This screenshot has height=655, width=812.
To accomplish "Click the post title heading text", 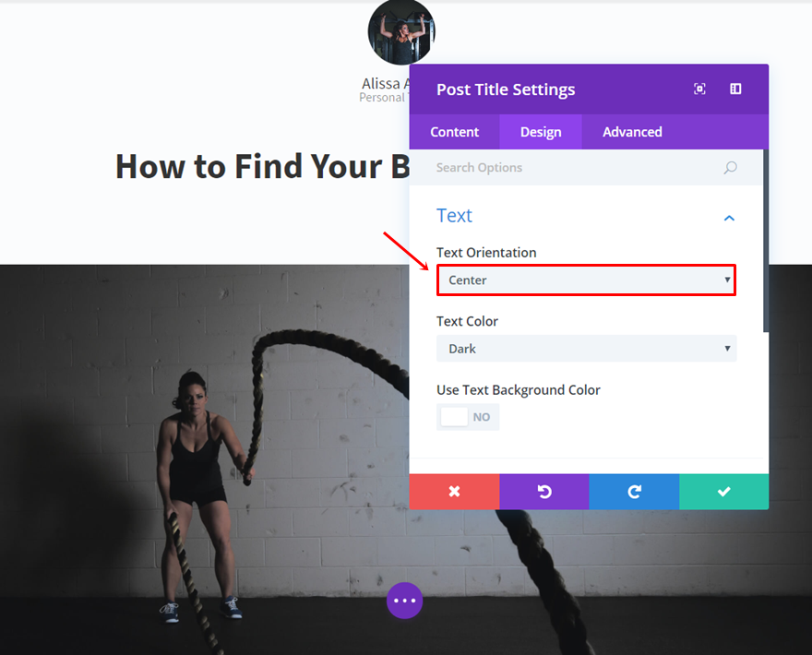I will (x=263, y=166).
